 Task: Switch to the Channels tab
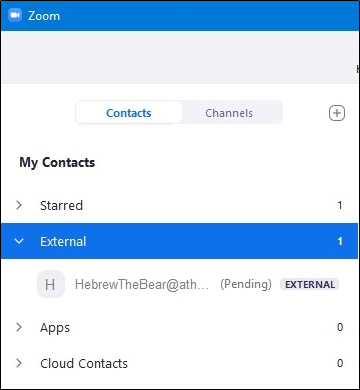point(229,113)
